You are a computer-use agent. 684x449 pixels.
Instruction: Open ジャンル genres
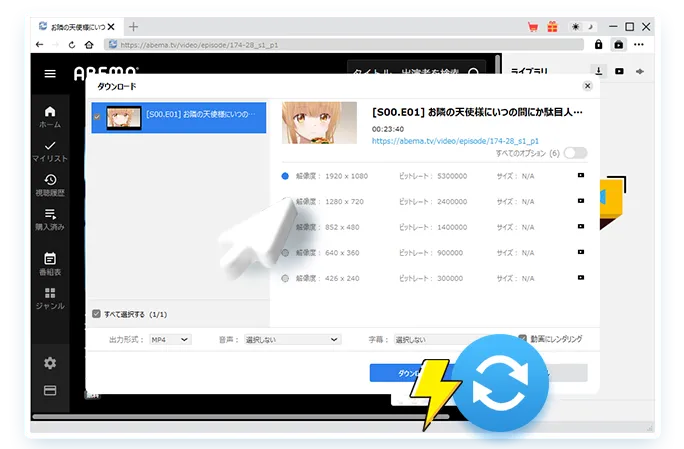pos(50,298)
